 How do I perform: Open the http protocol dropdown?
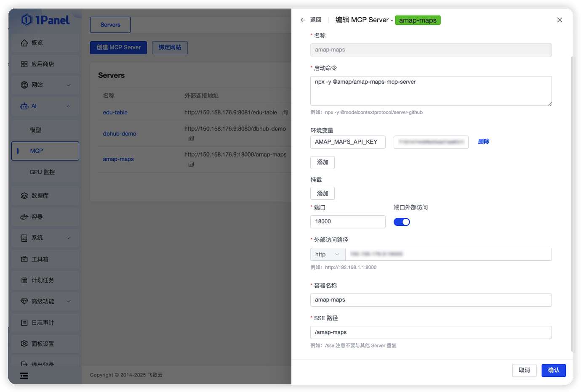327,254
